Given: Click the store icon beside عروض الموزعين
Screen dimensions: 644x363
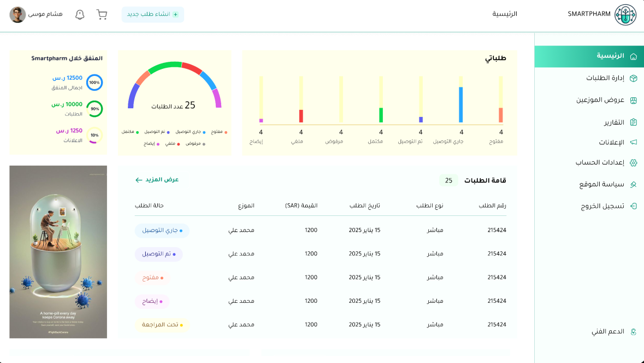Looking at the screenshot, I should (634, 101).
